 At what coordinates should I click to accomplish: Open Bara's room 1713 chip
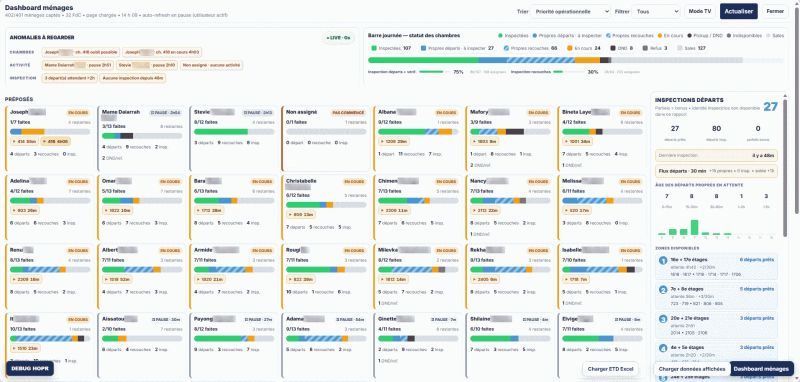click(209, 210)
